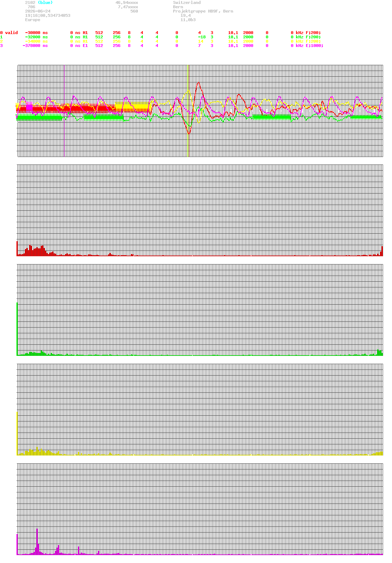Image resolution: width=392 pixels, height=563 pixels.
Task: Select the timestamp 19:16:00.534734053
Action: [x=48, y=15]
